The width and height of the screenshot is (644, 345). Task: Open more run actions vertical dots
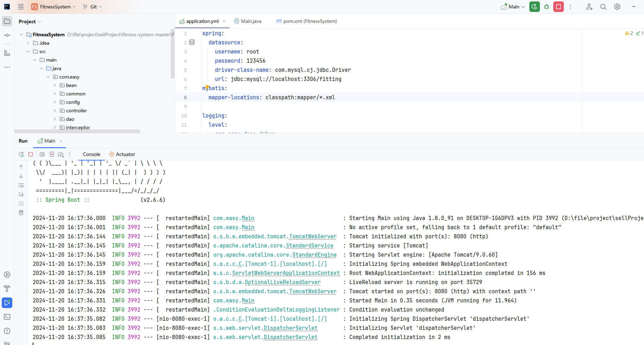point(570,7)
